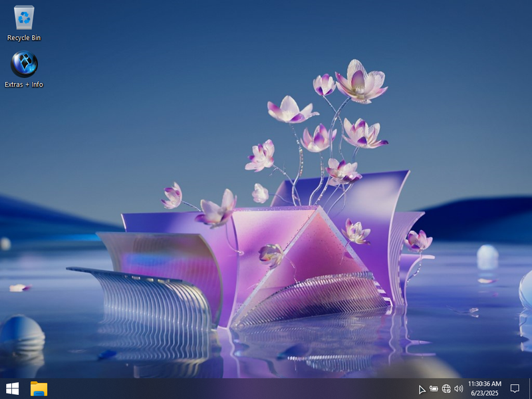532x399 pixels.
Task: Click the 6/23/2025 date in taskbar
Action: (x=484, y=393)
